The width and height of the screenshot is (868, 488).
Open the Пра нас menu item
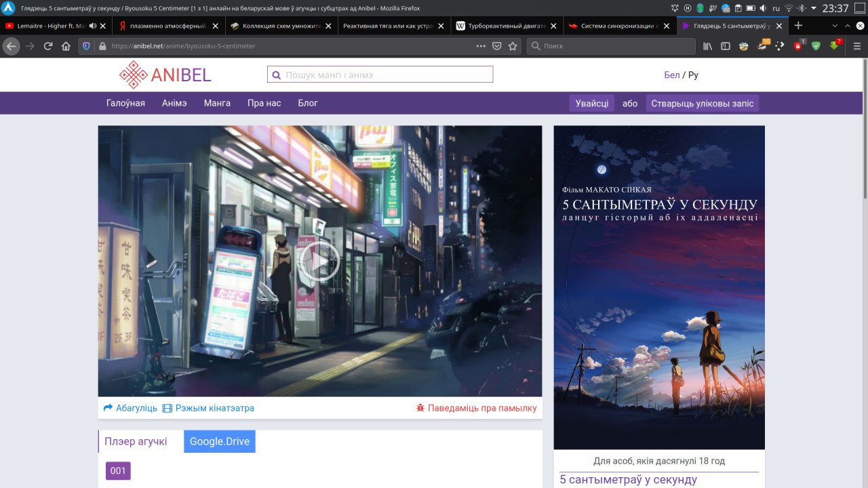point(264,103)
